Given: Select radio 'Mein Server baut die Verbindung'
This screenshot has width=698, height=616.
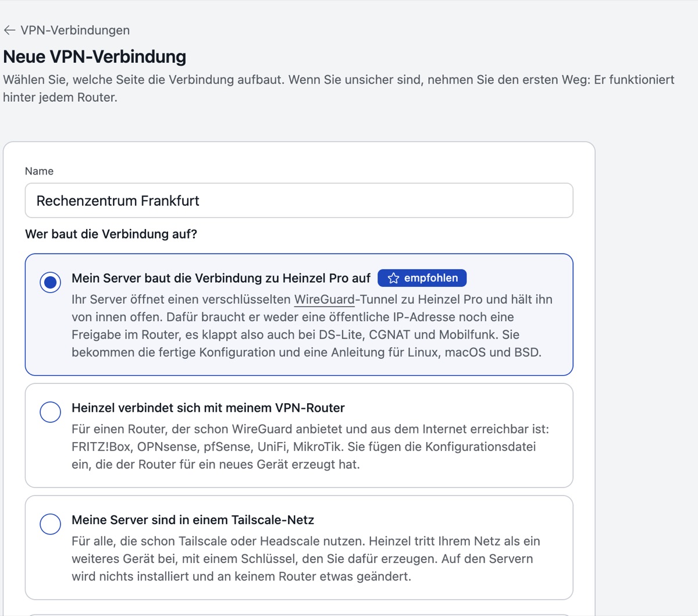Looking at the screenshot, I should 51,282.
